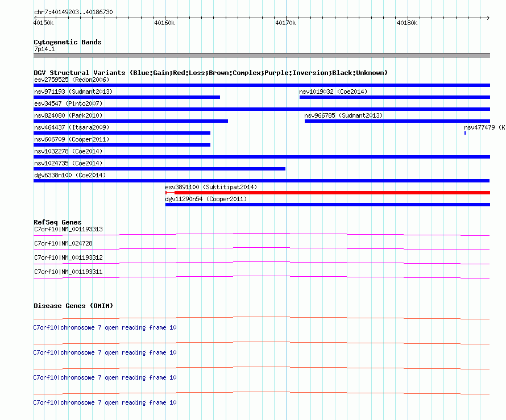Click the chr7:40149203..40186730 region label
The height and width of the screenshot is (420, 506).
pyautogui.click(x=73, y=12)
